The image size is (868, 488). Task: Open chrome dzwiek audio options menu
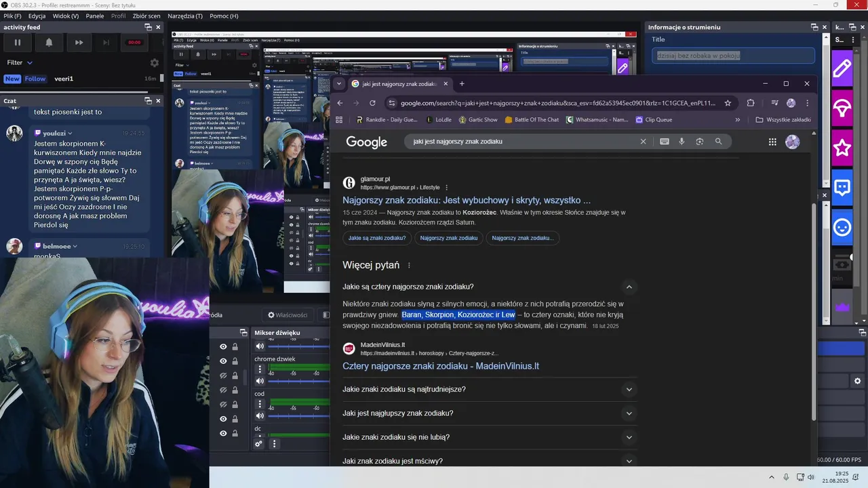coord(260,369)
